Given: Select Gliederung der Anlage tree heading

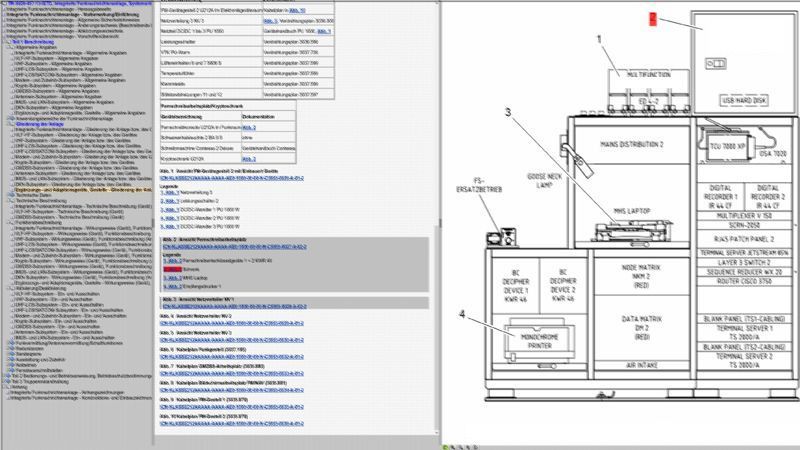Looking at the screenshot, I should tap(40, 124).
